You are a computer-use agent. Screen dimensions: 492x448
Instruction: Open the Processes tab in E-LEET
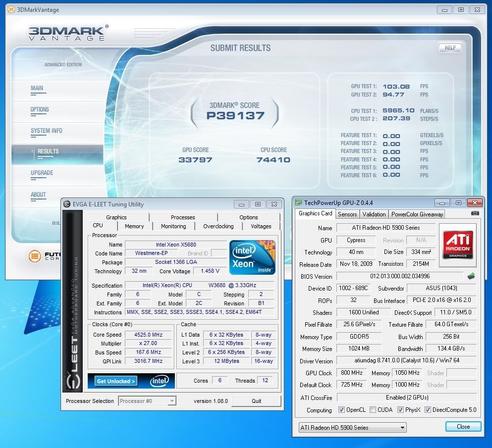(183, 217)
